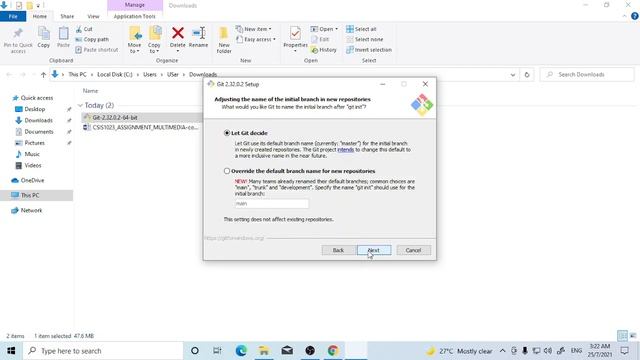
Task: Click Paste shortcut in ribbon
Action: click(97, 50)
